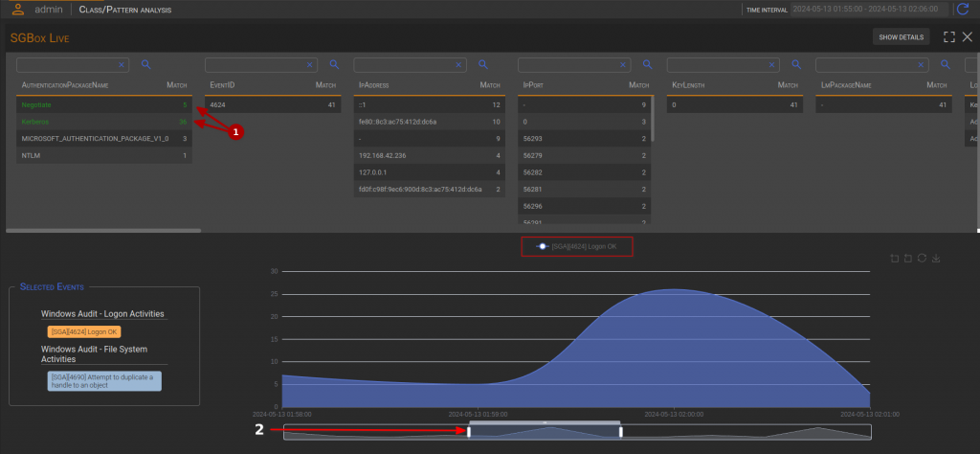Search the KeyLength column via magnifier
The width and height of the screenshot is (980, 454).
tap(796, 64)
